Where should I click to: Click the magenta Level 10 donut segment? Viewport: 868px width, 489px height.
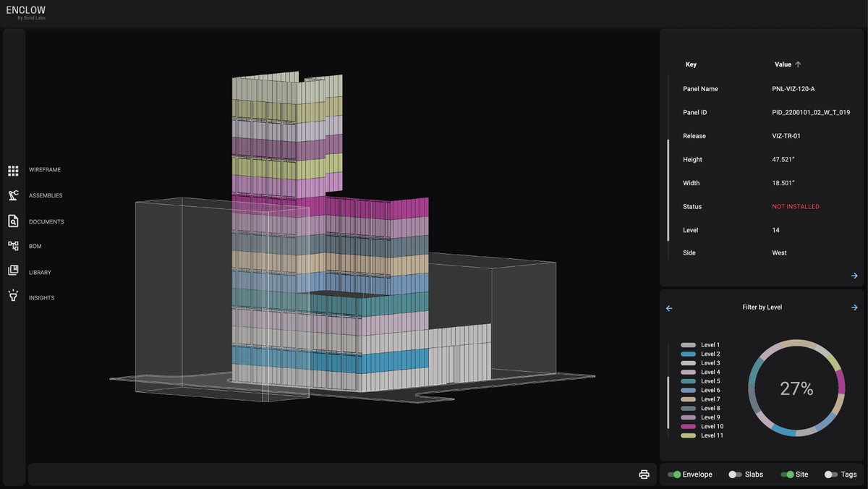[x=841, y=380]
